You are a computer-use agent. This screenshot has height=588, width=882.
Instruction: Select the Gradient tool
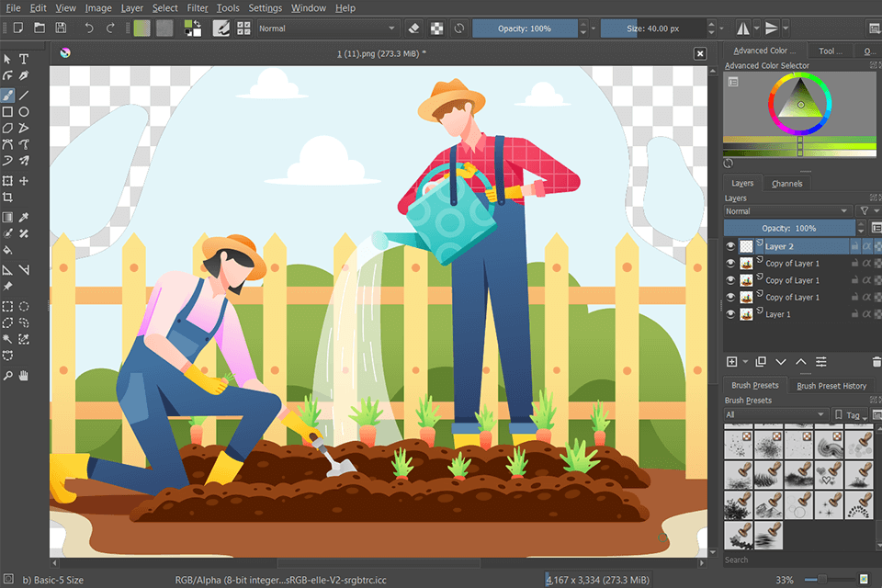pyautogui.click(x=8, y=217)
